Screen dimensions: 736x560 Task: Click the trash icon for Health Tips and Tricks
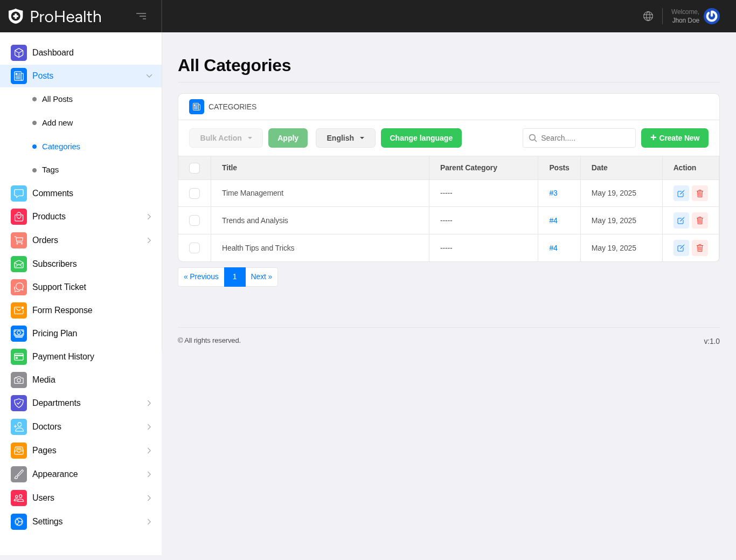[699, 248]
